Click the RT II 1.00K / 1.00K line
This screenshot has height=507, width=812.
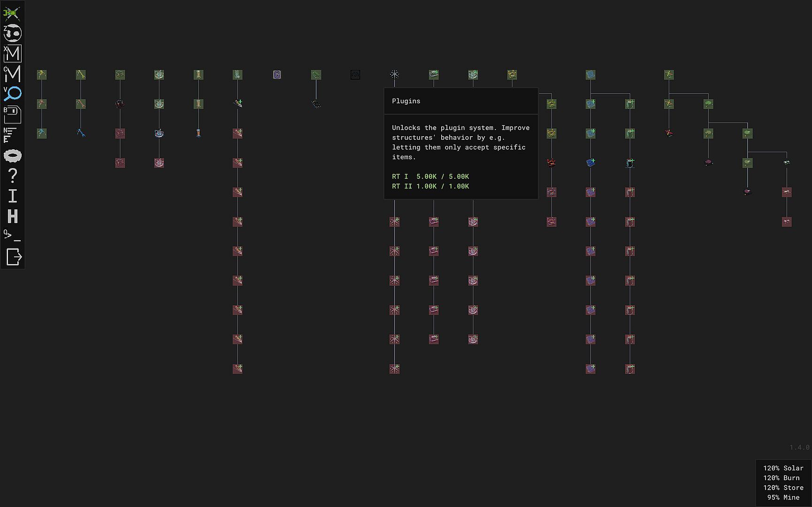click(x=430, y=186)
